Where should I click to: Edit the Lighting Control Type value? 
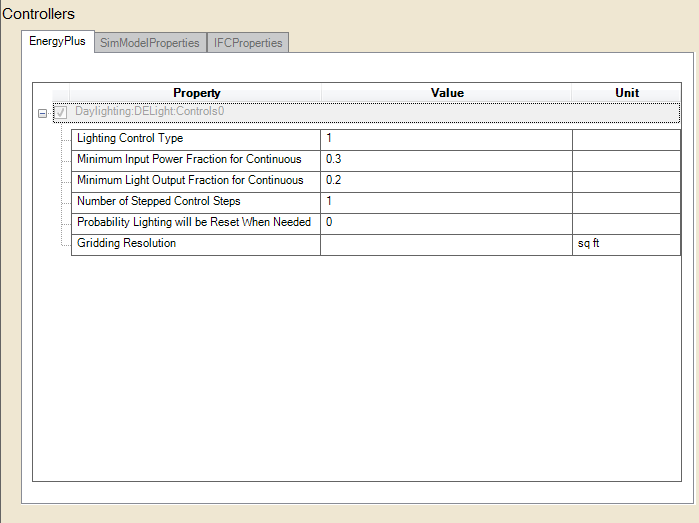[x=446, y=139]
